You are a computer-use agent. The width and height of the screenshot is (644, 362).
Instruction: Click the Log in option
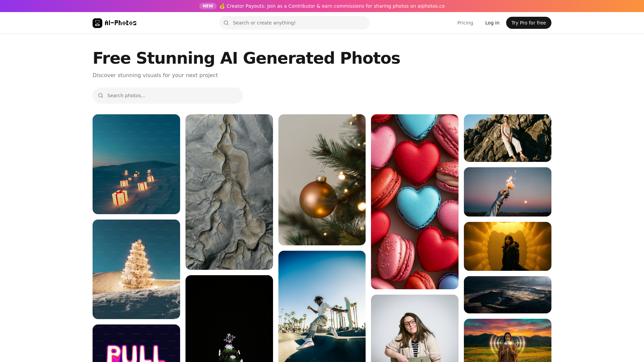click(x=492, y=23)
